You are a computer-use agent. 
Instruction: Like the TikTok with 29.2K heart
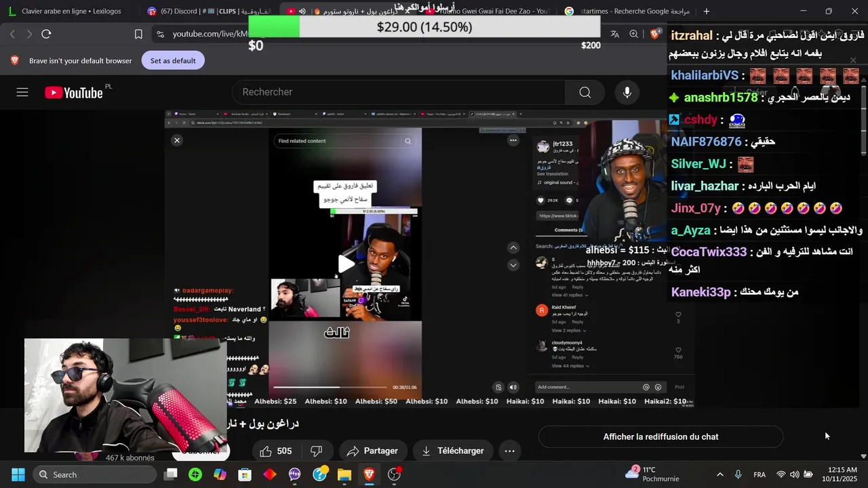point(541,201)
